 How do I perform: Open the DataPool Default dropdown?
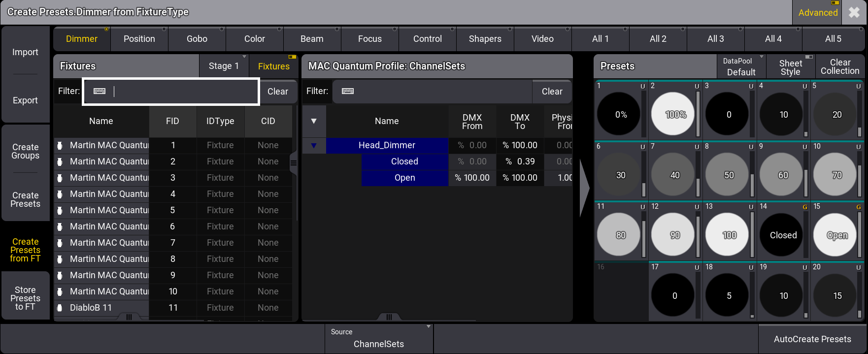(x=740, y=67)
